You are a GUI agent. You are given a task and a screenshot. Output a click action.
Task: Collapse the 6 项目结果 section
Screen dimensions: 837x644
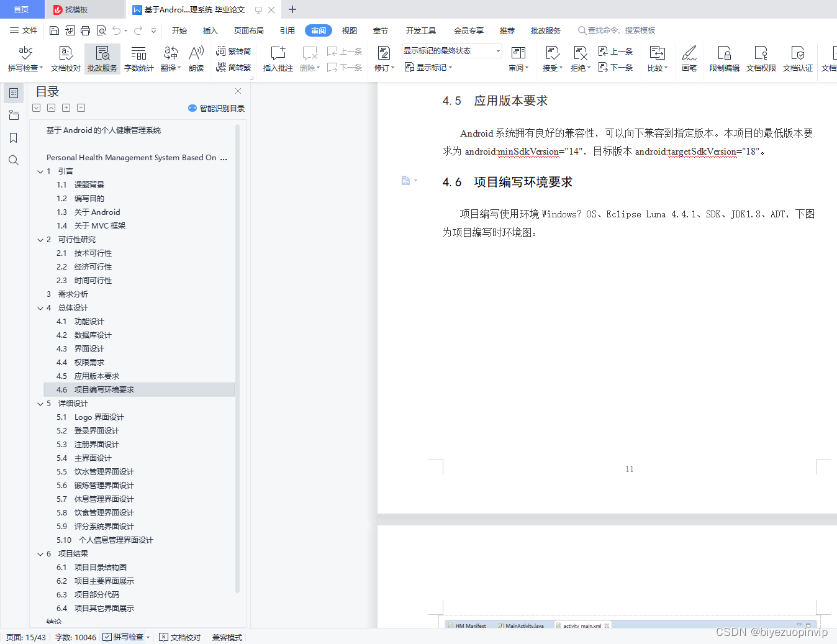click(x=40, y=554)
